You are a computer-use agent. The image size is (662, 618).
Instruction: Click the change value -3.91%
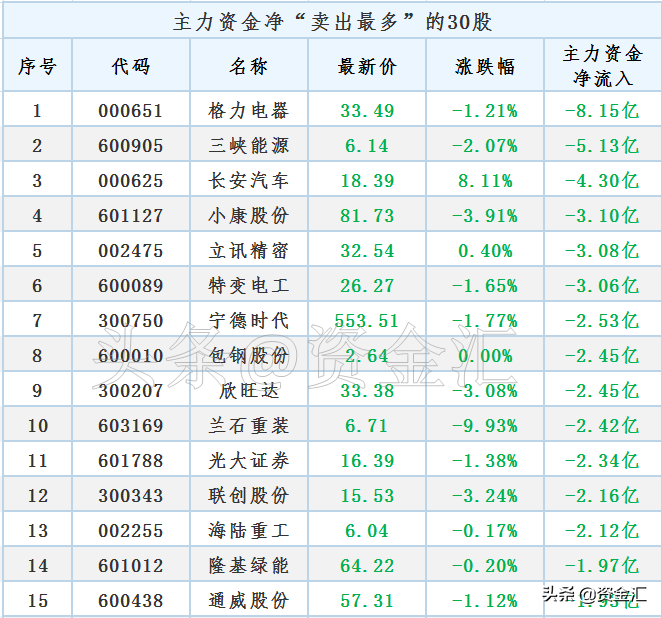tap(485, 216)
